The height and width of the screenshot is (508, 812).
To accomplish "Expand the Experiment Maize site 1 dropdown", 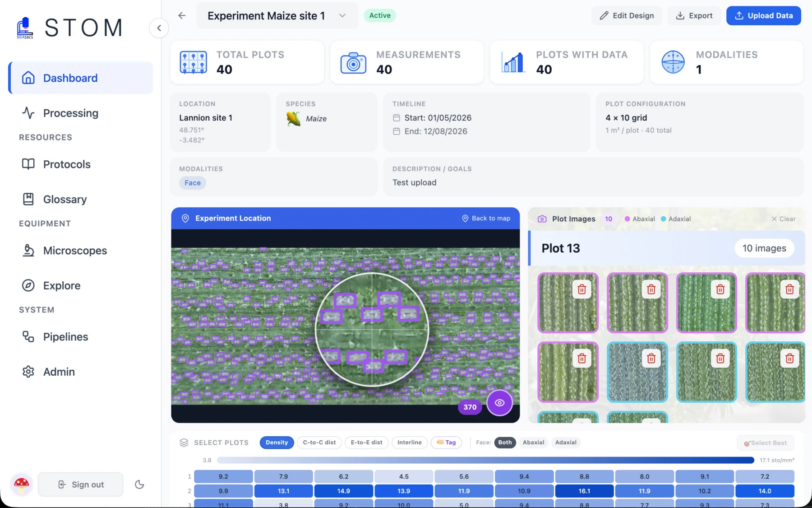I will click(x=277, y=16).
